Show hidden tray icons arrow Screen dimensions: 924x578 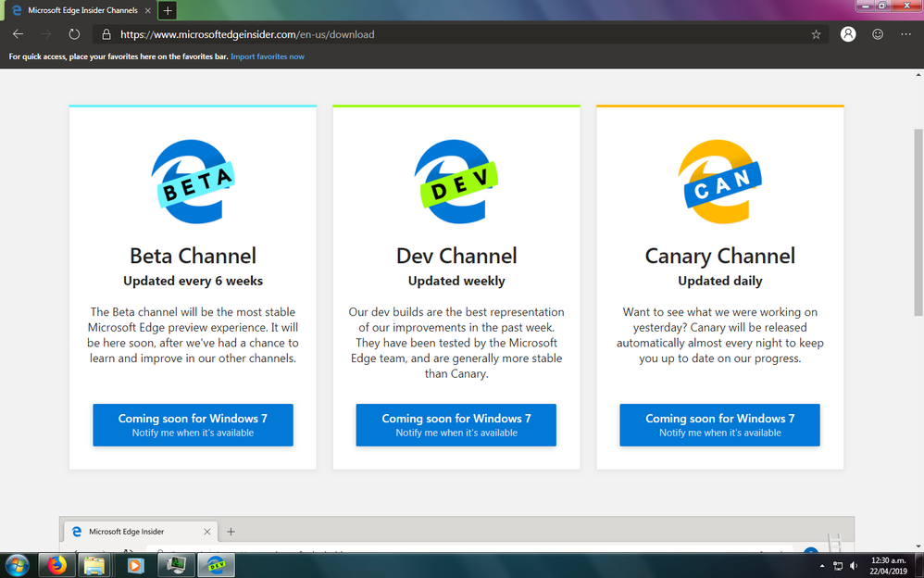(823, 566)
